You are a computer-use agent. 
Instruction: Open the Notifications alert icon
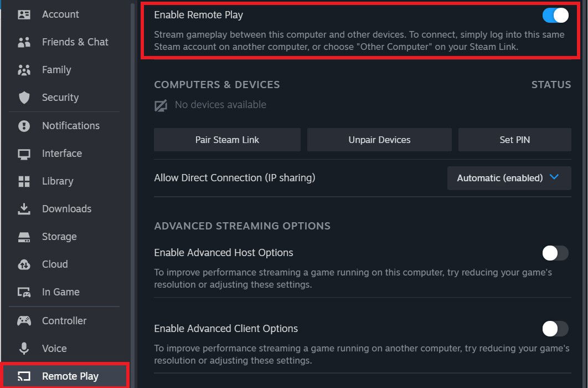(x=24, y=126)
